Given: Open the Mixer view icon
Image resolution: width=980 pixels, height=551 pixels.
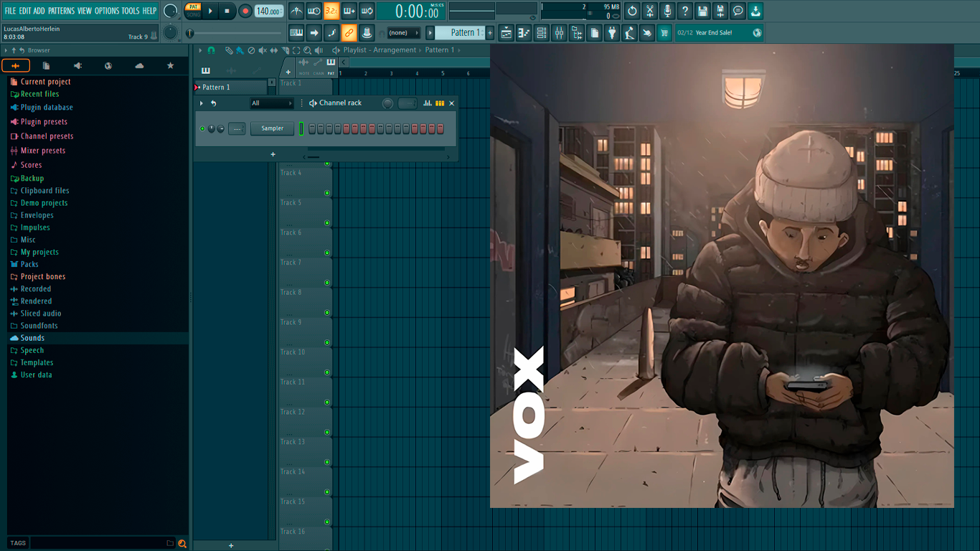Looking at the screenshot, I should pos(559,32).
